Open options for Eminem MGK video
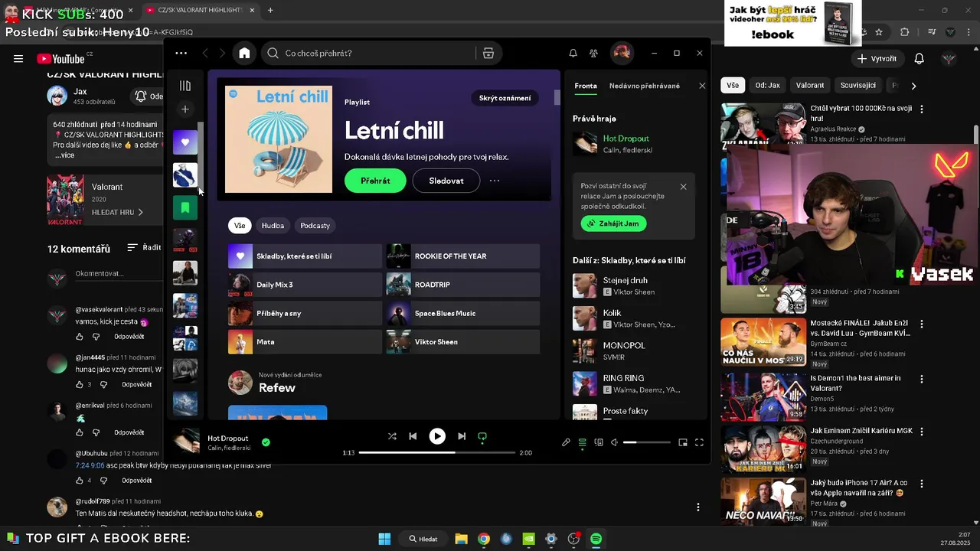 (922, 432)
